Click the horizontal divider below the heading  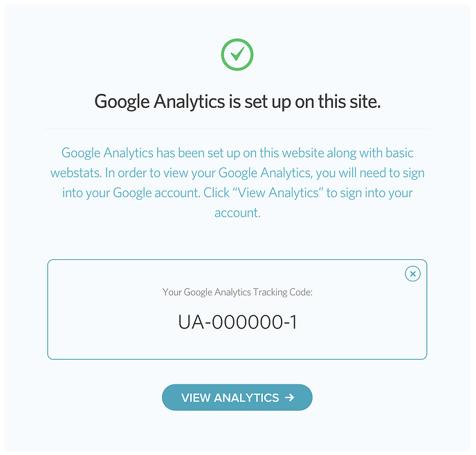(x=237, y=129)
